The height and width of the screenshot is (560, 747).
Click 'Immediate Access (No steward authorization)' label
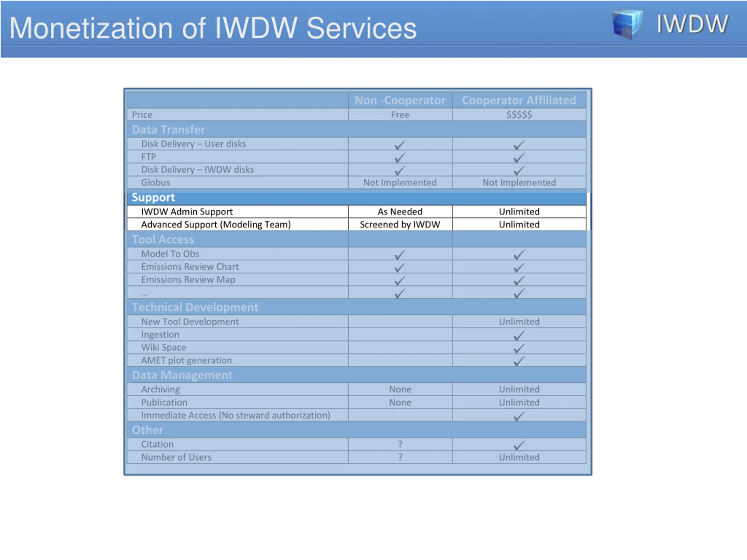coord(236,416)
